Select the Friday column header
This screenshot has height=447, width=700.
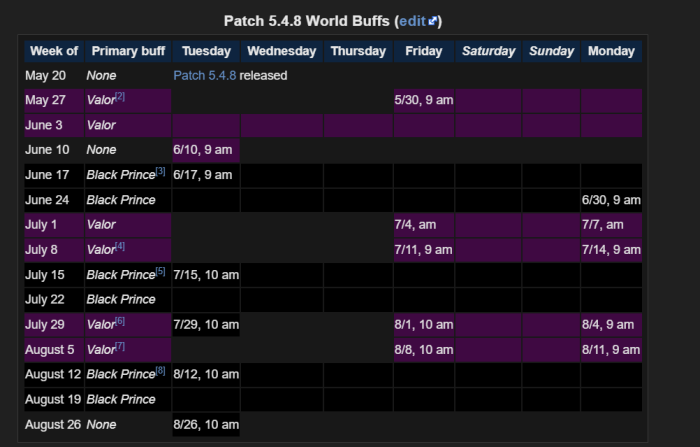tap(423, 51)
